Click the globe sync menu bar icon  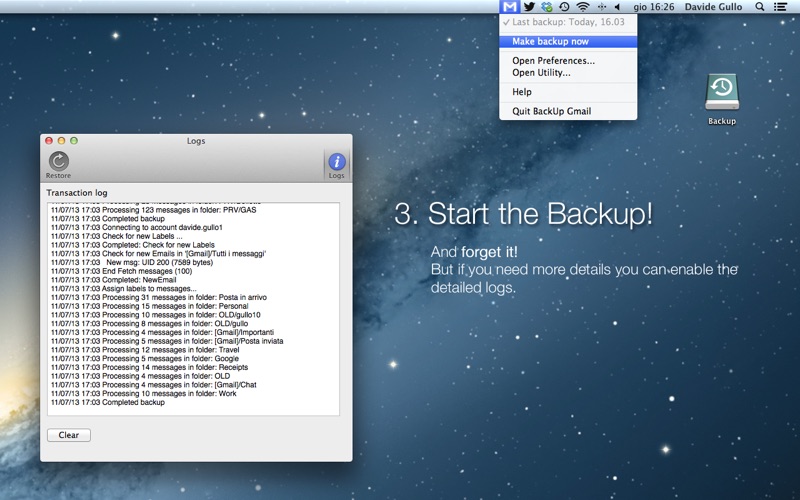pos(547,7)
